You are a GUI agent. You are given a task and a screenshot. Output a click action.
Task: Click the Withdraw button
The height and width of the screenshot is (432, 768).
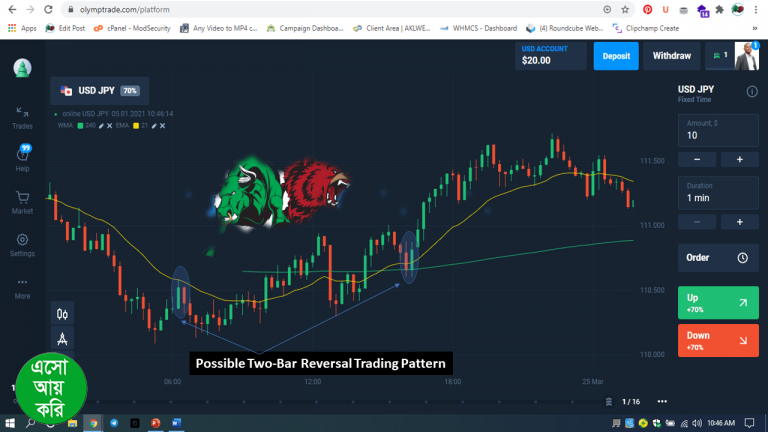pos(671,56)
